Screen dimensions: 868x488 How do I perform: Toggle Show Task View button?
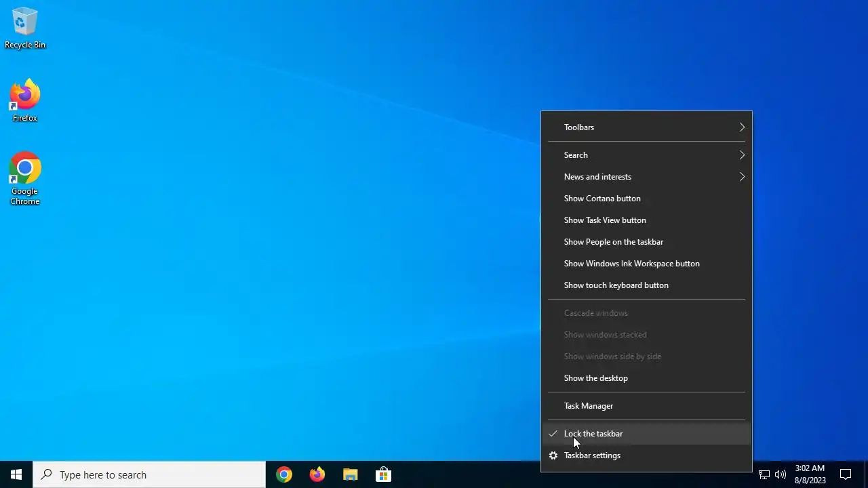coord(646,220)
